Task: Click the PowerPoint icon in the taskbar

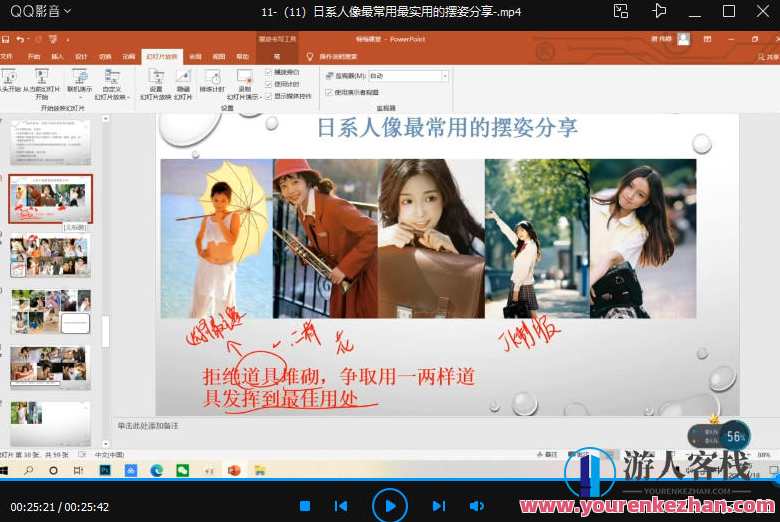Action: click(x=234, y=470)
